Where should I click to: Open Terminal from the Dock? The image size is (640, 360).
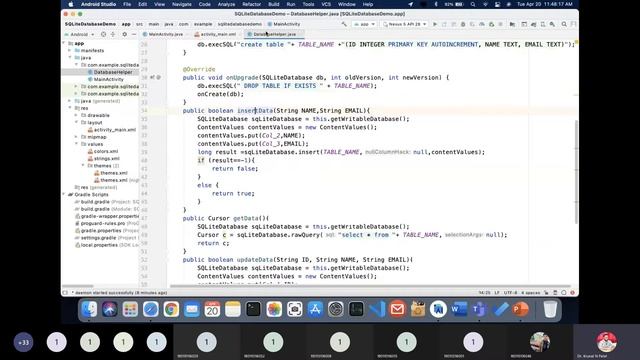click(253, 309)
